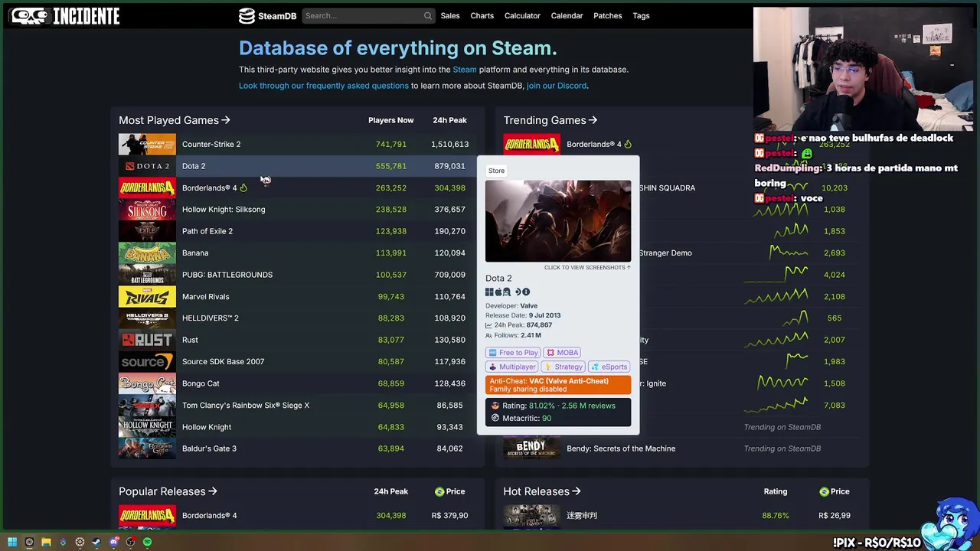Screen dimensions: 980x551
Task: Click the Bongo Cat icon
Action: [x=147, y=383]
